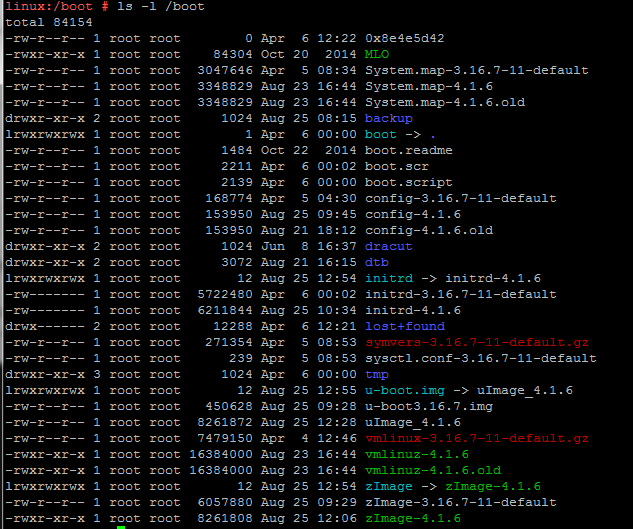The height and width of the screenshot is (529, 633).
Task: Click the green cursor block at bottom
Action: coord(121,527)
